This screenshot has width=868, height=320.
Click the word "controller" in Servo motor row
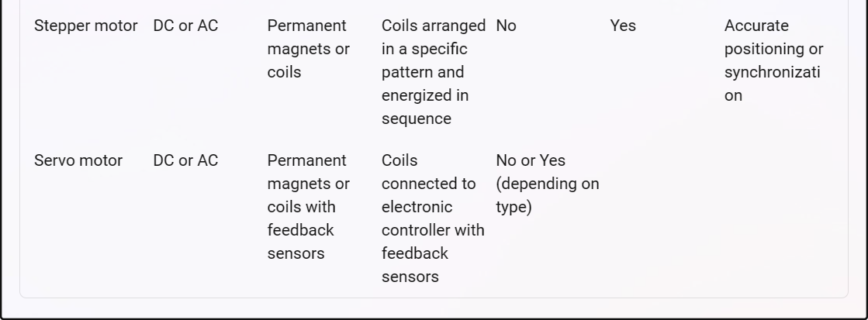pos(432,230)
